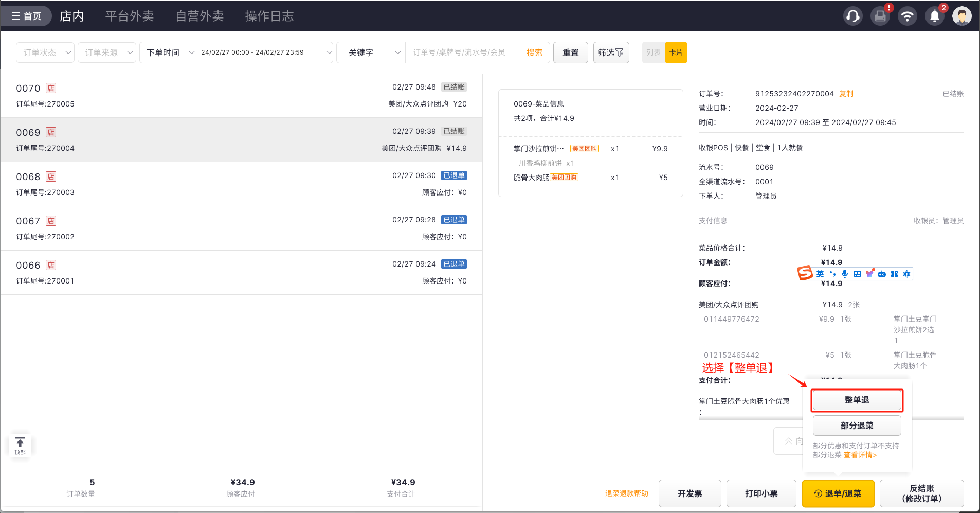Click the Wi-Fi network status icon
This screenshot has width=980, height=513.
coord(907,16)
